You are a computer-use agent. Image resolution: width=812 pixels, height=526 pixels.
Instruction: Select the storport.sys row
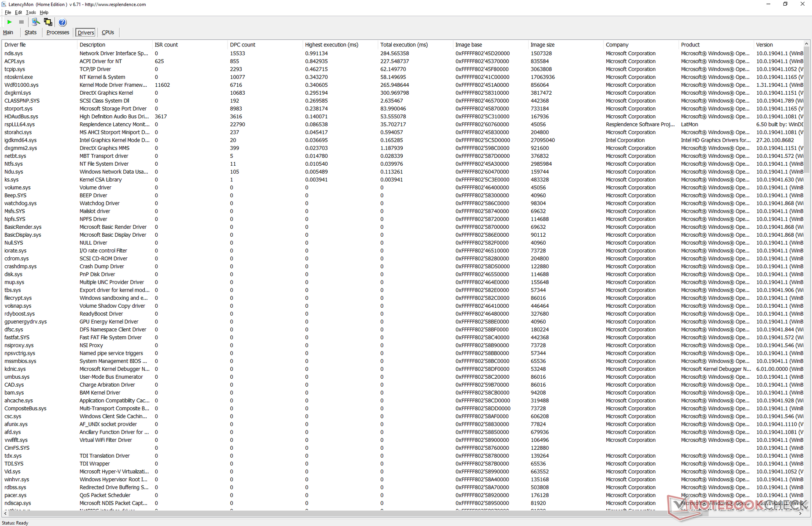pos(403,109)
